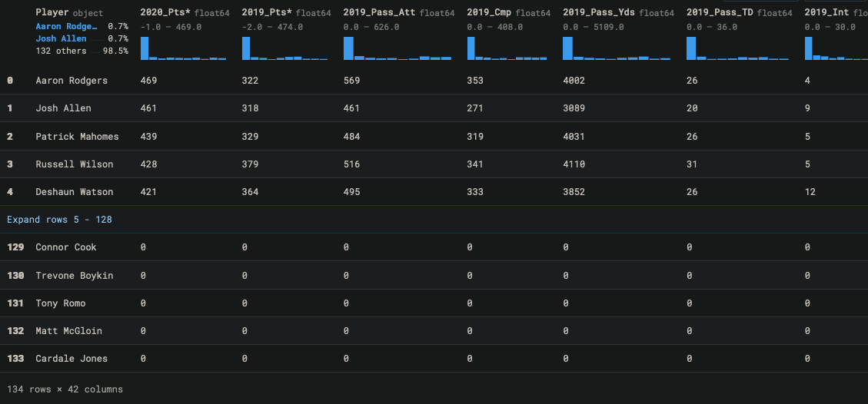Select the 2020_Pts* column header
This screenshot has height=404, width=868.
pos(166,13)
